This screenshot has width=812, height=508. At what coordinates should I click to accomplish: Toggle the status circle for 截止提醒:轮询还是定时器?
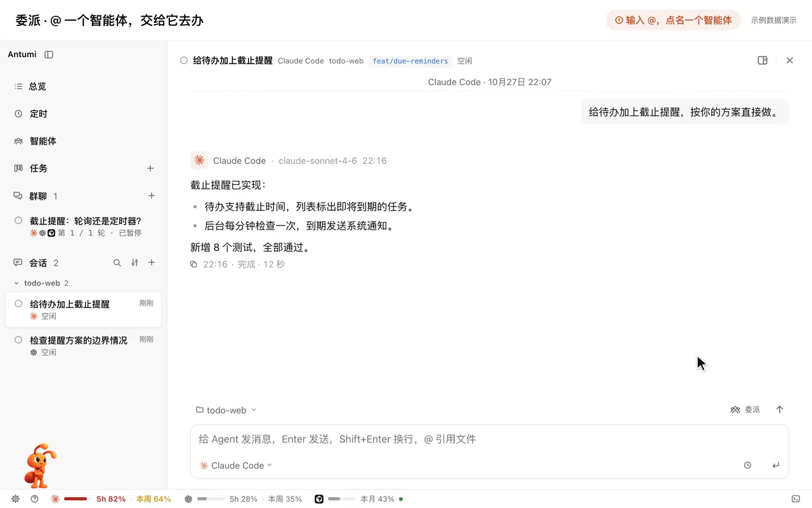18,220
